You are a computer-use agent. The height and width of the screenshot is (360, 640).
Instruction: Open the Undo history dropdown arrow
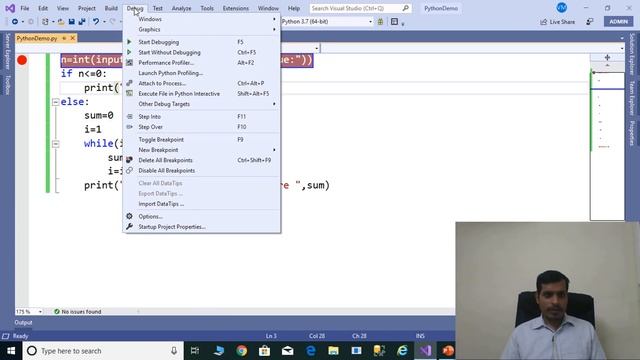104,22
